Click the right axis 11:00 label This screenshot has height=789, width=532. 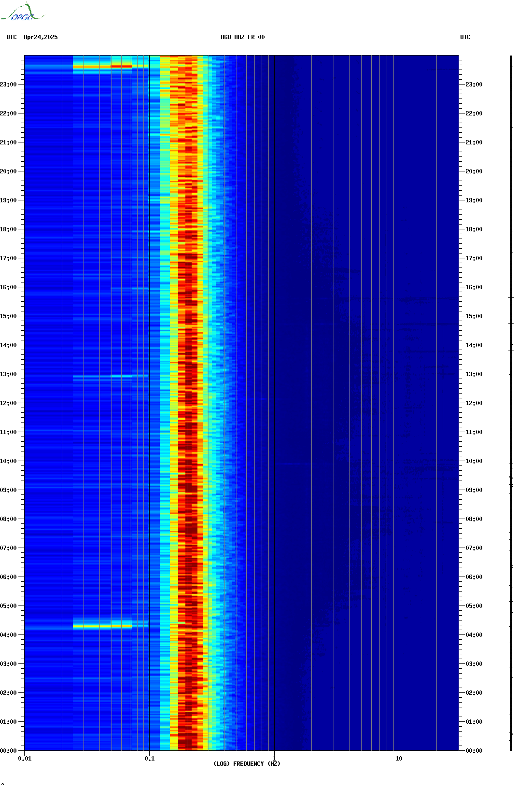474,432
